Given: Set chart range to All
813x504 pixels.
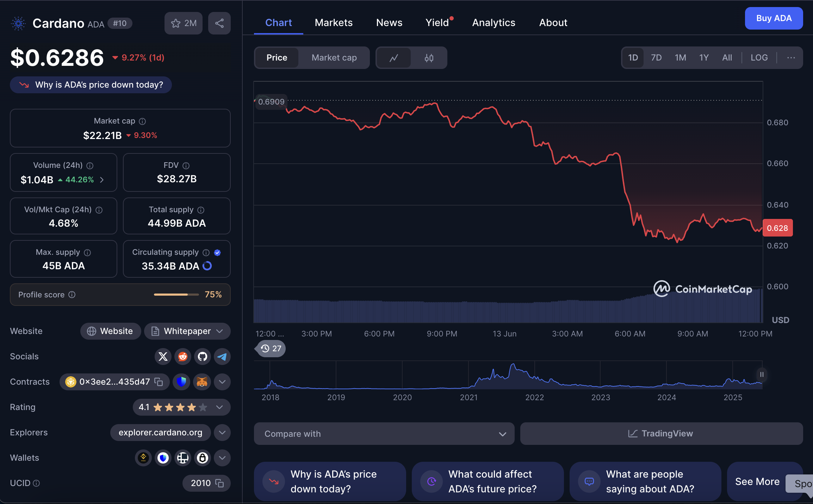Looking at the screenshot, I should point(727,58).
